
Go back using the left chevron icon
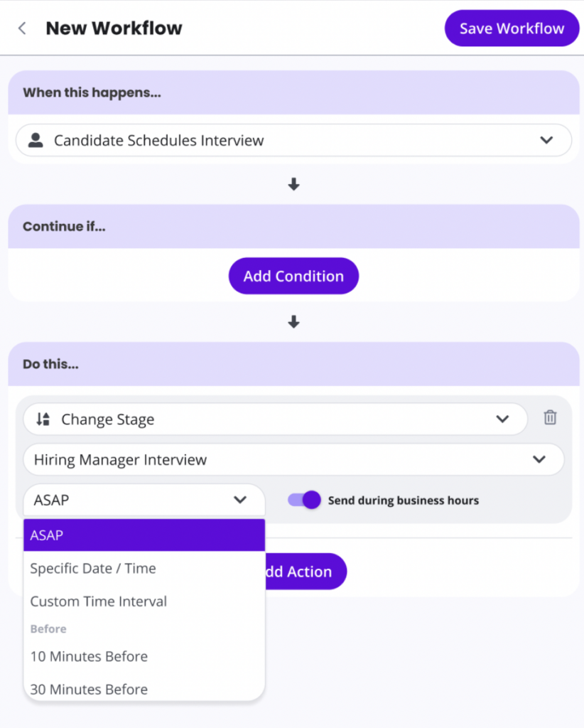pyautogui.click(x=22, y=28)
